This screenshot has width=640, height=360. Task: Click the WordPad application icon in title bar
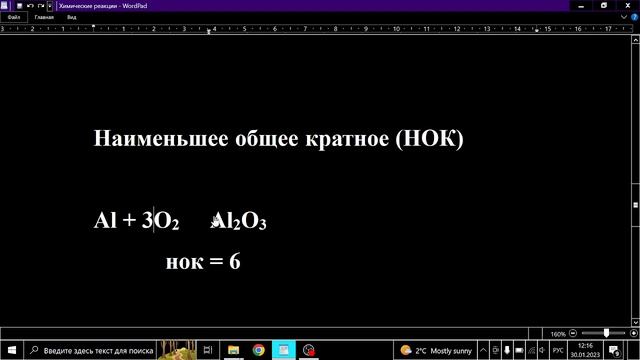(x=4, y=6)
